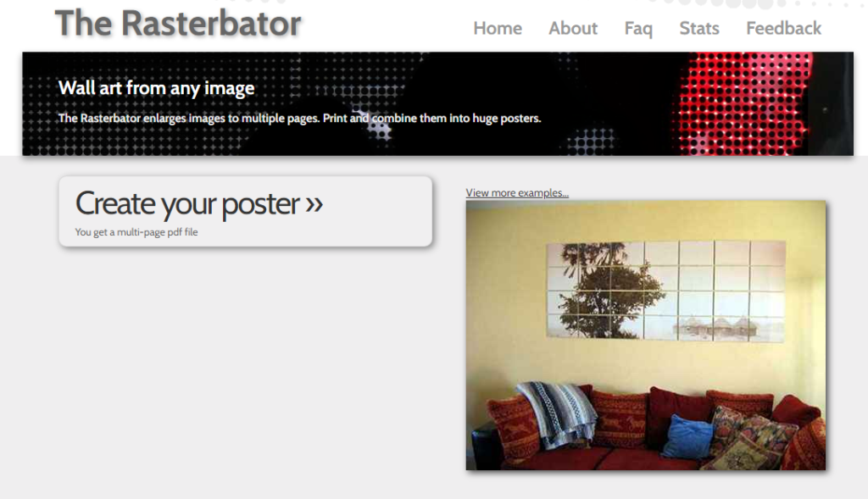868x499 pixels.
Task: Open the Home page
Action: [497, 28]
